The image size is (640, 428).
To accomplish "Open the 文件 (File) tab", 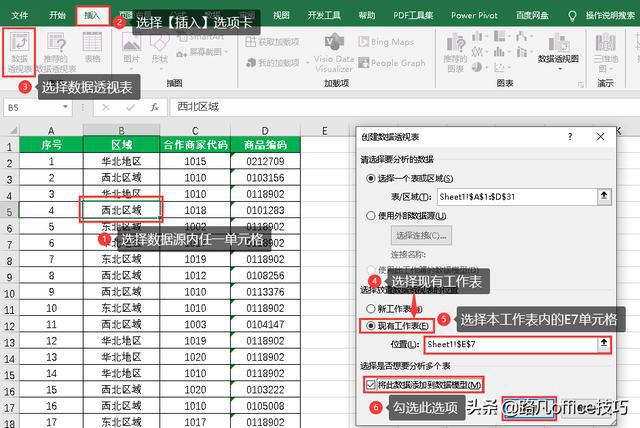I will 20,16.
